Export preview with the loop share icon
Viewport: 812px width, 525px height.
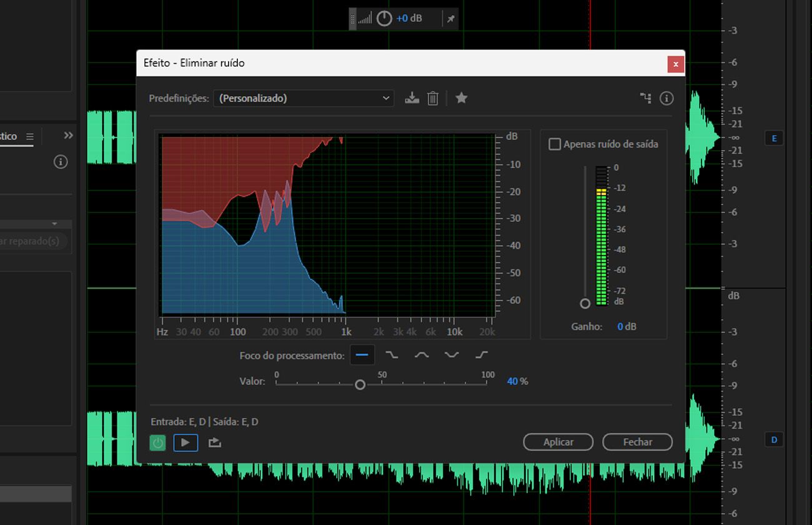pos(215,442)
